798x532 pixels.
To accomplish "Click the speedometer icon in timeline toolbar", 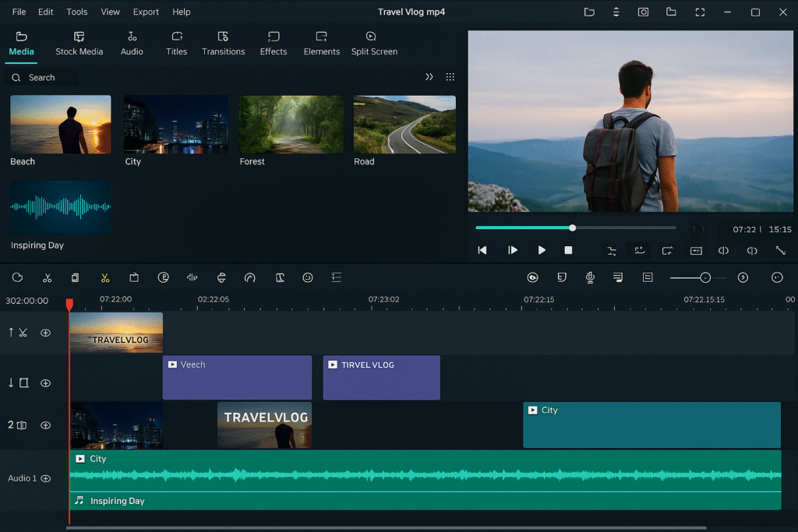I will (x=249, y=277).
